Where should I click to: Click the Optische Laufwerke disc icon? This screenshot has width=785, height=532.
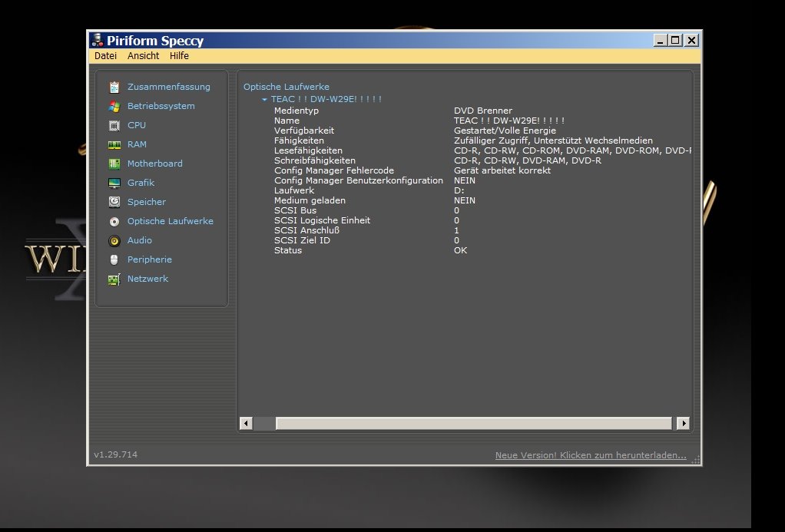tap(114, 221)
